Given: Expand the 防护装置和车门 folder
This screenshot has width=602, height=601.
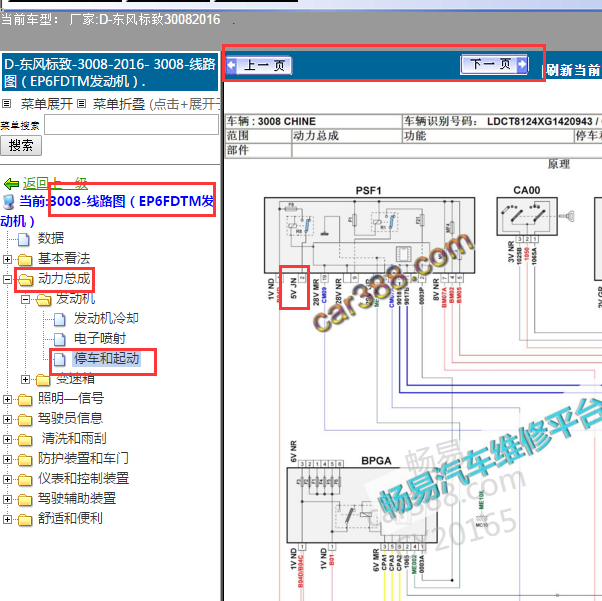Looking at the screenshot, I should pos(7,459).
